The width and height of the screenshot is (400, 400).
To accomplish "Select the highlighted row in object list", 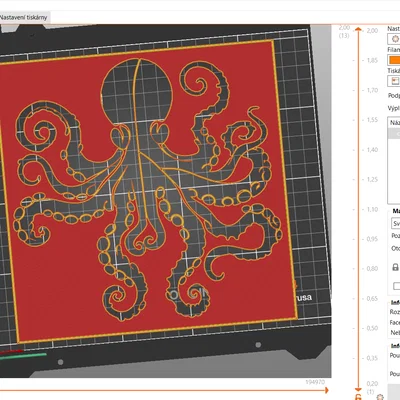I will click(395, 133).
